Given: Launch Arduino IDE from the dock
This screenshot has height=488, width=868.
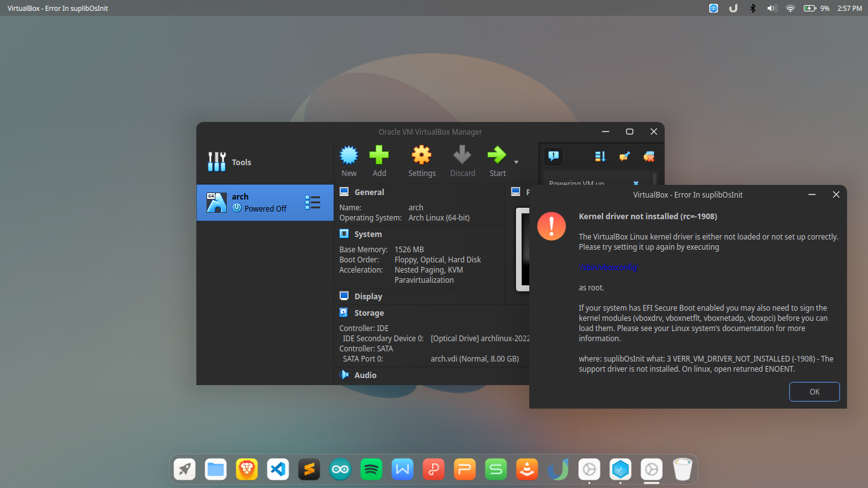Looking at the screenshot, I should coord(341,470).
